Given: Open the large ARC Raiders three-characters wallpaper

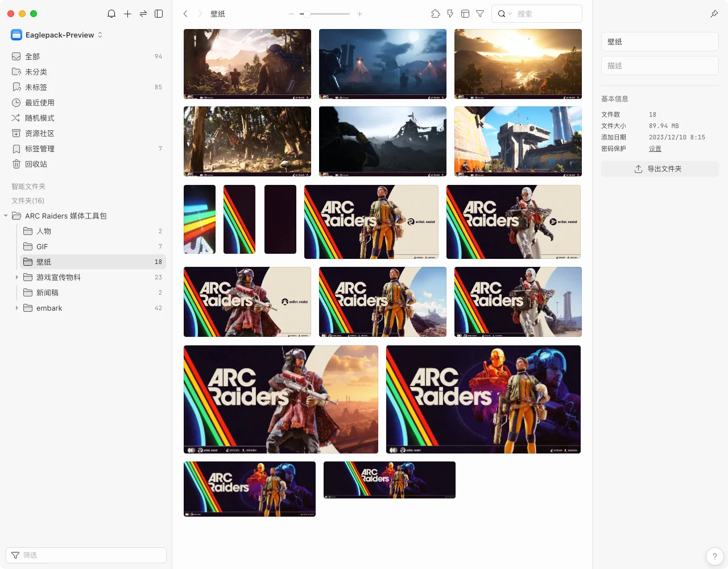Looking at the screenshot, I should (x=483, y=399).
